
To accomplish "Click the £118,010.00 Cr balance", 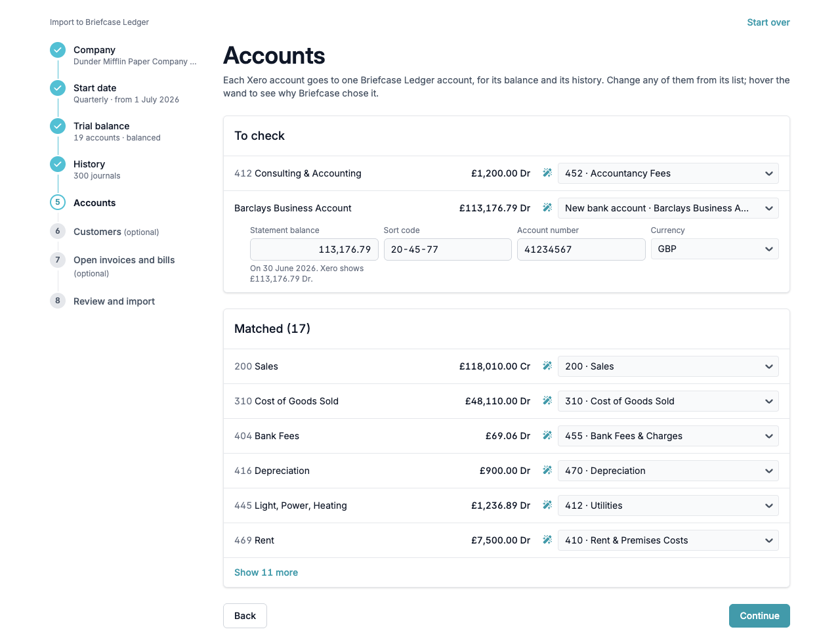I will click(x=495, y=366).
